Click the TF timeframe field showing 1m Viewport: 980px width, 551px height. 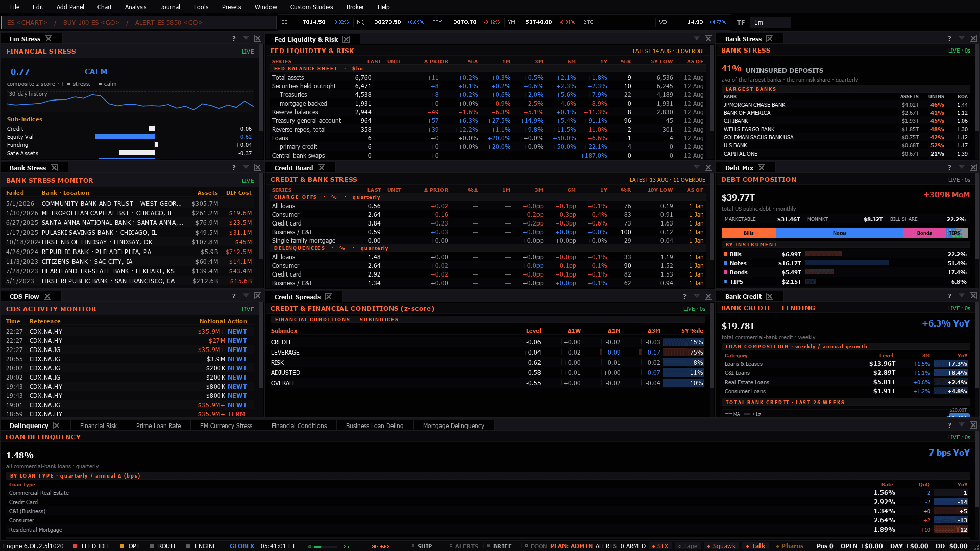(770, 22)
